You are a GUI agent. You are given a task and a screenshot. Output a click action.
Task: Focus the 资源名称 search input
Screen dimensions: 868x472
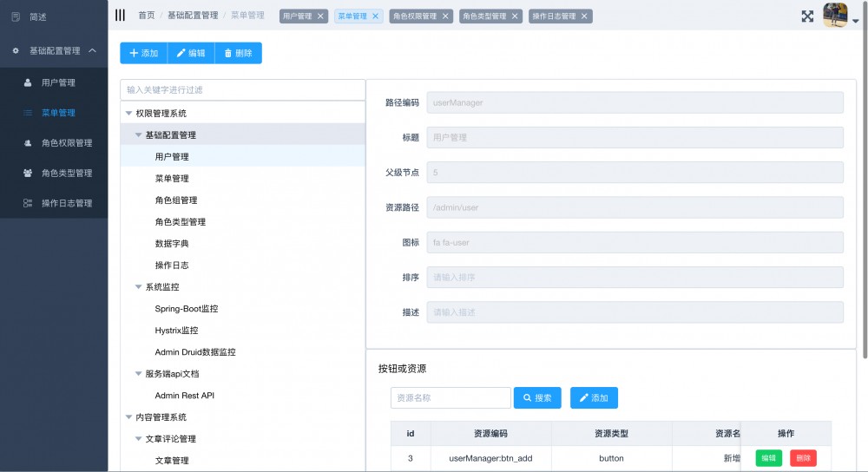tap(450, 398)
